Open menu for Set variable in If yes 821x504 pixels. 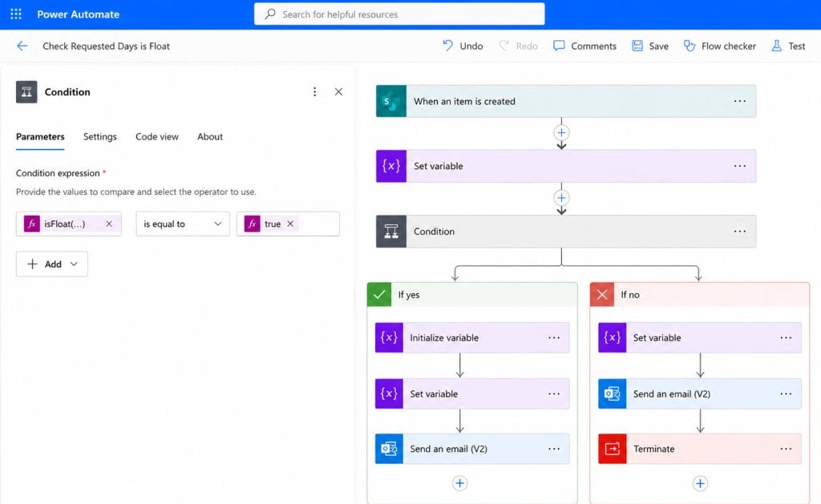(x=554, y=393)
